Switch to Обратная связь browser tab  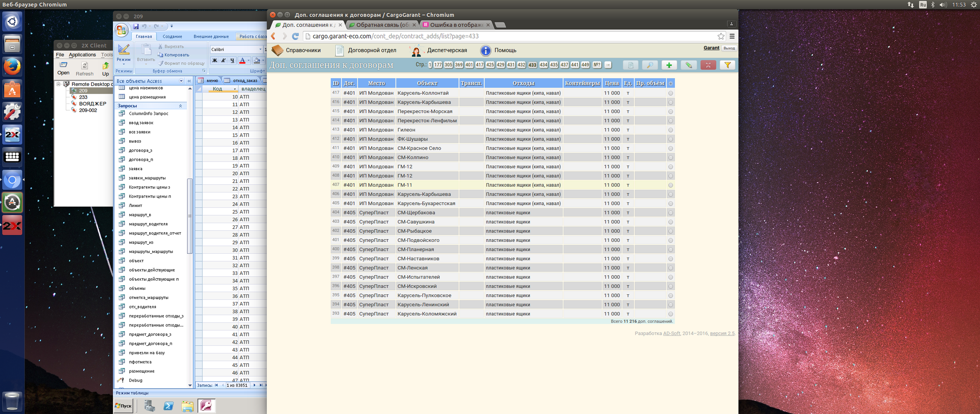pos(382,25)
